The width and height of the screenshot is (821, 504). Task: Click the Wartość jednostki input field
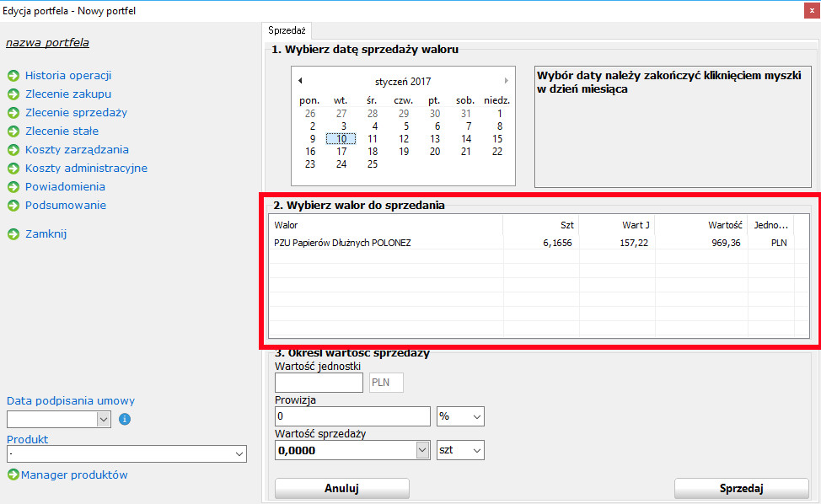(x=319, y=383)
